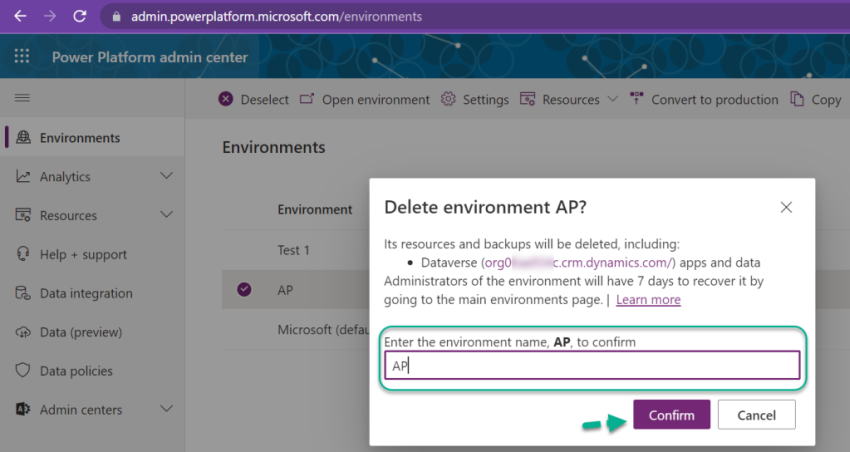The width and height of the screenshot is (850, 452).
Task: Open Help + support in sidebar
Action: pyautogui.click(x=83, y=255)
